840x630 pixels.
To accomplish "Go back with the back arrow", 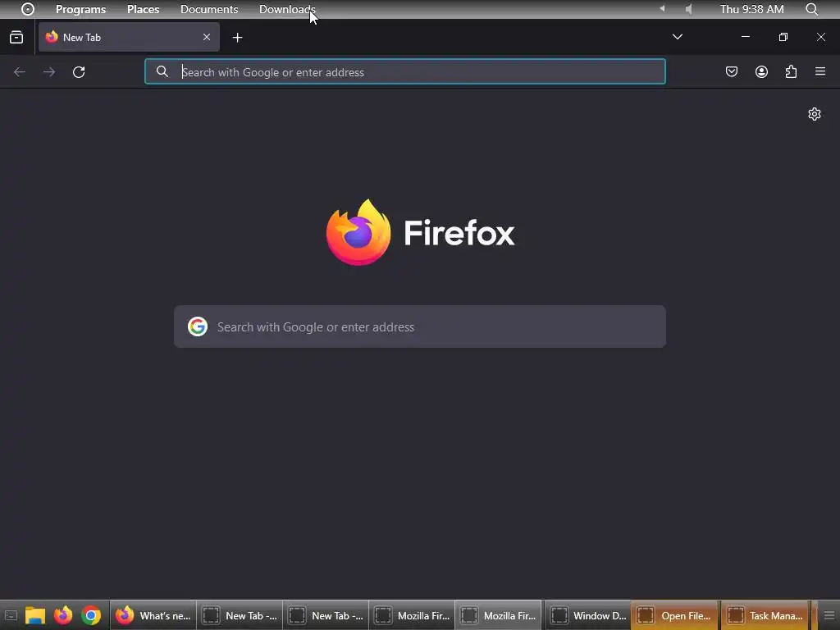I will click(x=20, y=72).
